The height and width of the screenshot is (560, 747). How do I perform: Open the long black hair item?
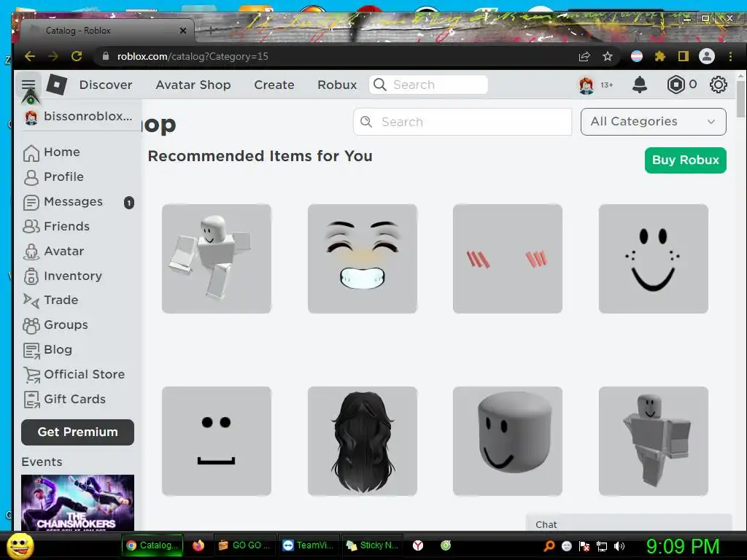pyautogui.click(x=362, y=441)
